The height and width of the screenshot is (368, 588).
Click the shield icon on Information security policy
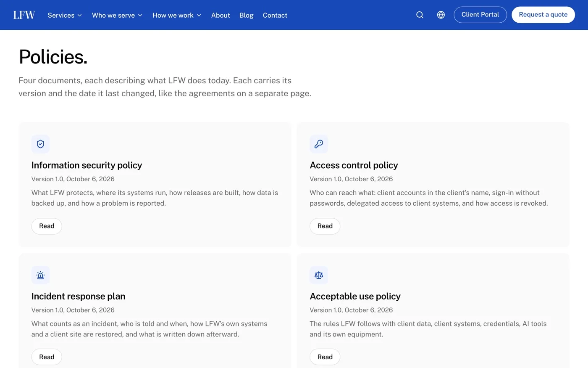pyautogui.click(x=40, y=144)
